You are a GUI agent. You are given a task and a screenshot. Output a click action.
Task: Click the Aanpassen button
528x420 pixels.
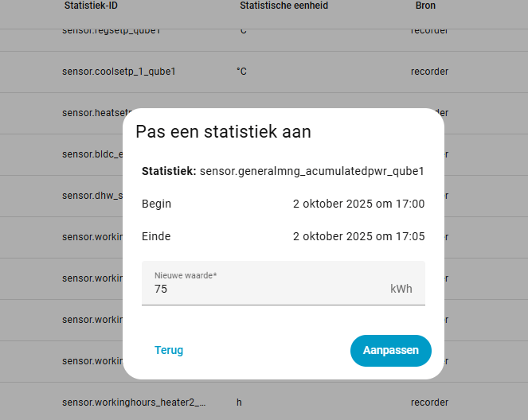[390, 351]
